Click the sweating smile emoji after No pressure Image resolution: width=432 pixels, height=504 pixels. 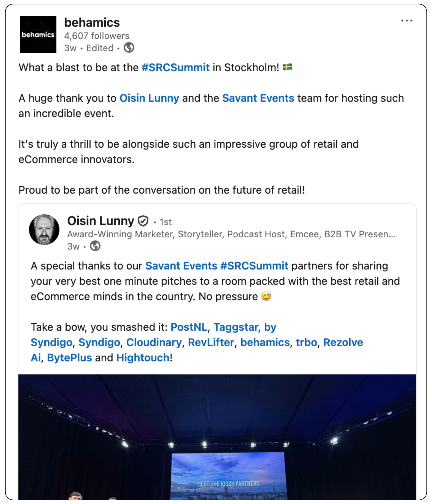pyautogui.click(x=266, y=296)
